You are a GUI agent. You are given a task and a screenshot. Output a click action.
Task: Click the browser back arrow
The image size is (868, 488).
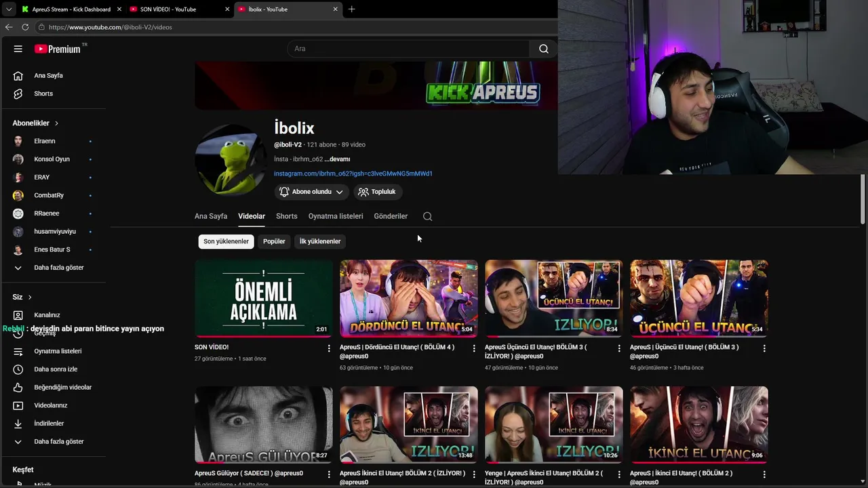click(9, 27)
